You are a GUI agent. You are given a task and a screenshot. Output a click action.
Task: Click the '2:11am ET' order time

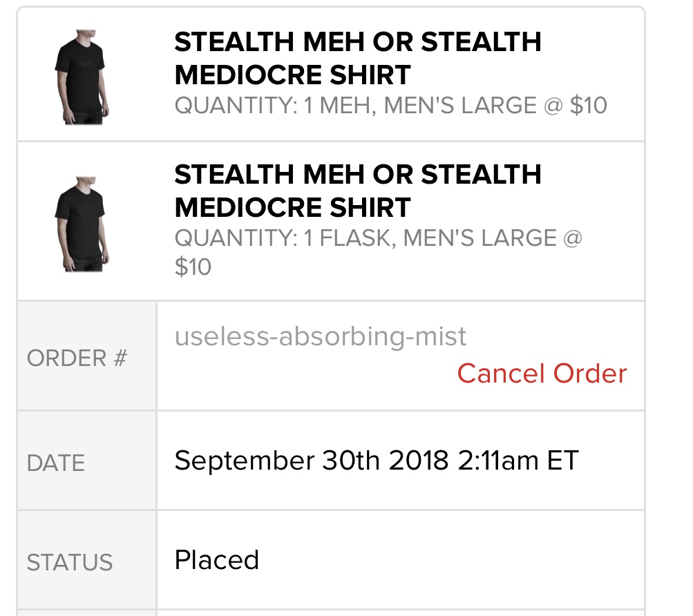click(x=518, y=460)
